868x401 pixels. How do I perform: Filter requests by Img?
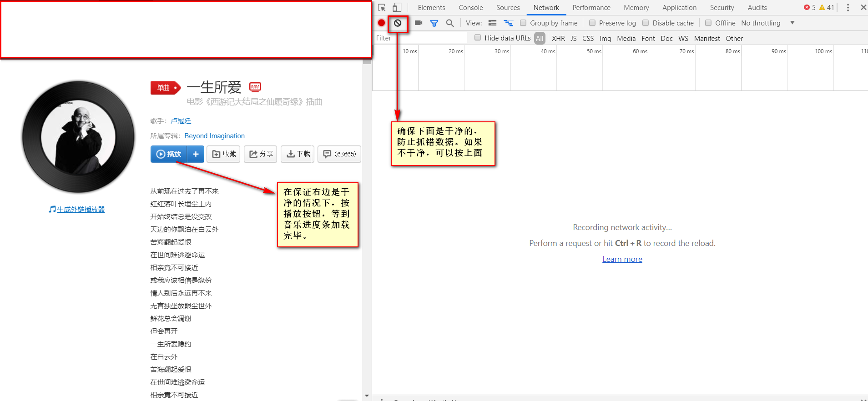pyautogui.click(x=605, y=39)
